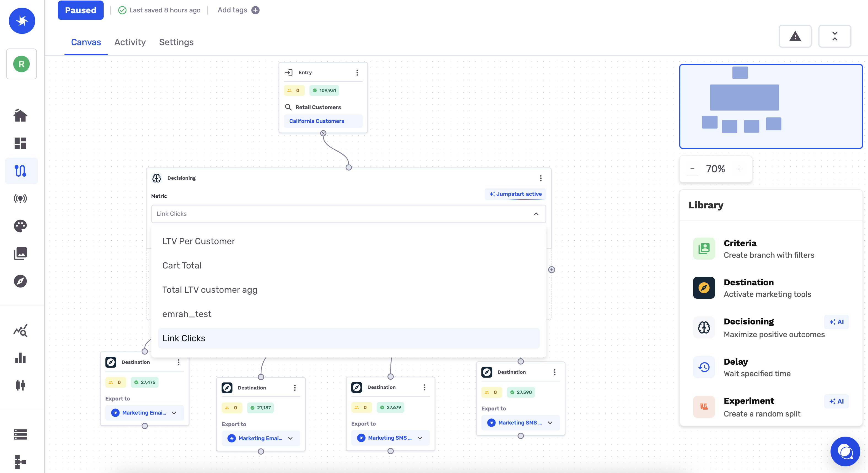Switch to the Canvas tab
Viewport: 868px width, 473px height.
[x=86, y=42]
